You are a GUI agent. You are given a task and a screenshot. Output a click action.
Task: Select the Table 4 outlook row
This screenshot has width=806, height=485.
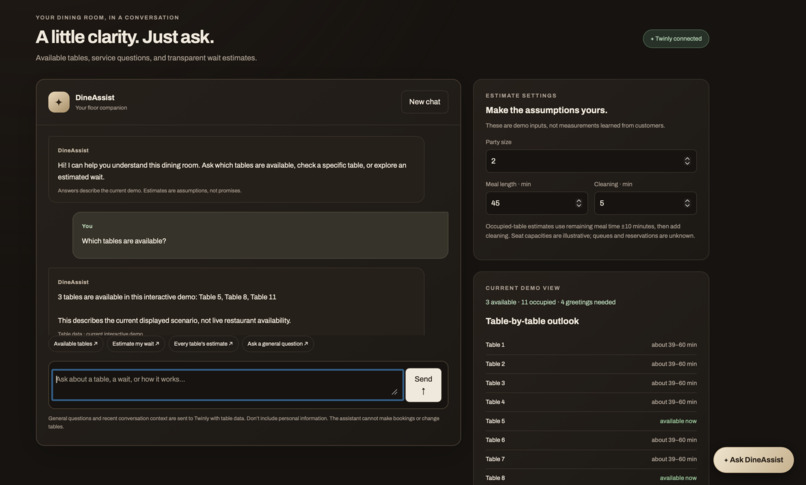pos(591,402)
